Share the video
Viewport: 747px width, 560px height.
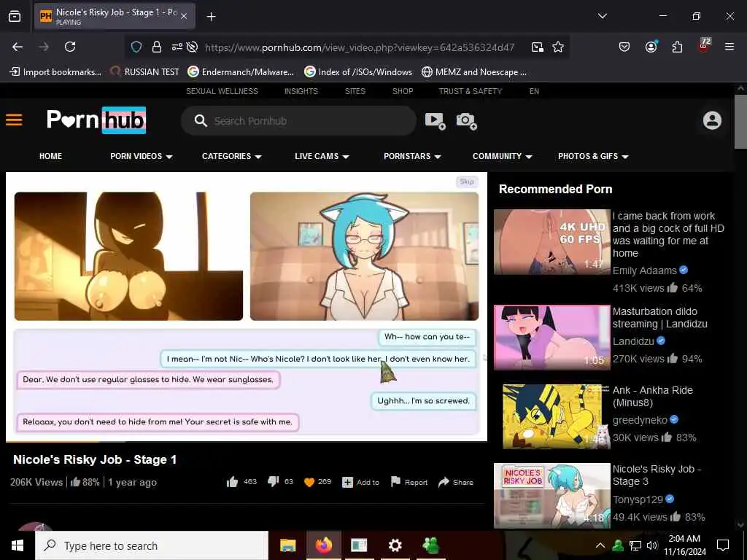[x=456, y=482]
